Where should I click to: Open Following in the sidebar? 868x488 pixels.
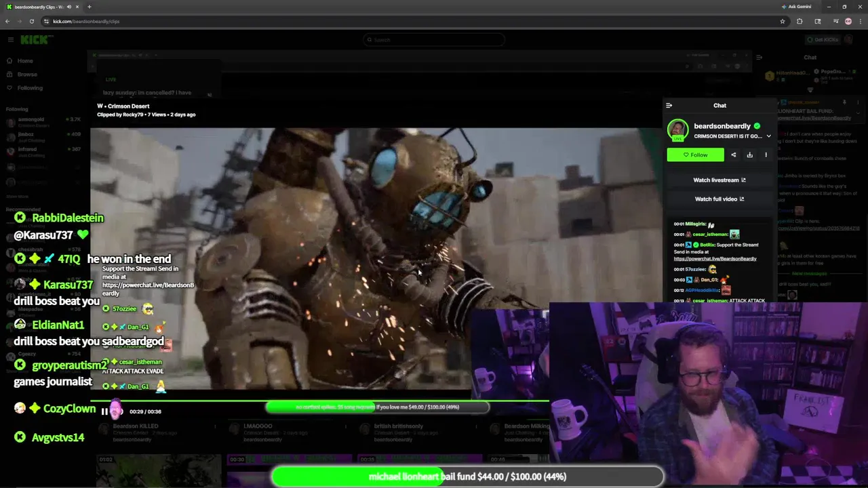pos(30,88)
